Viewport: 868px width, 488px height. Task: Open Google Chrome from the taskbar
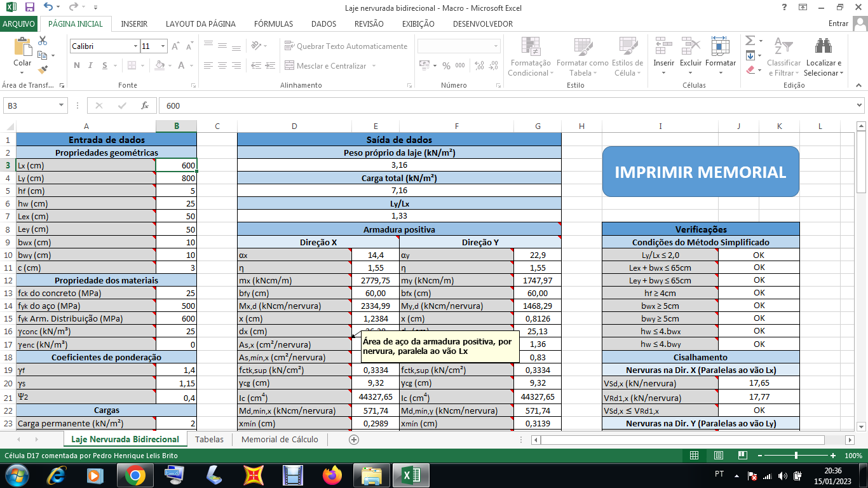[135, 475]
